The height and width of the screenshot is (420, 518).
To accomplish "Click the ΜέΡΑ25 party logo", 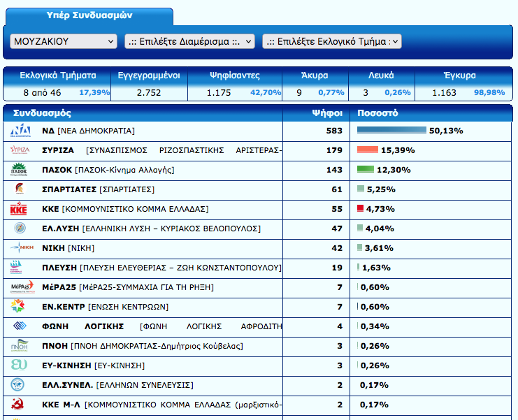I will 19,287.
